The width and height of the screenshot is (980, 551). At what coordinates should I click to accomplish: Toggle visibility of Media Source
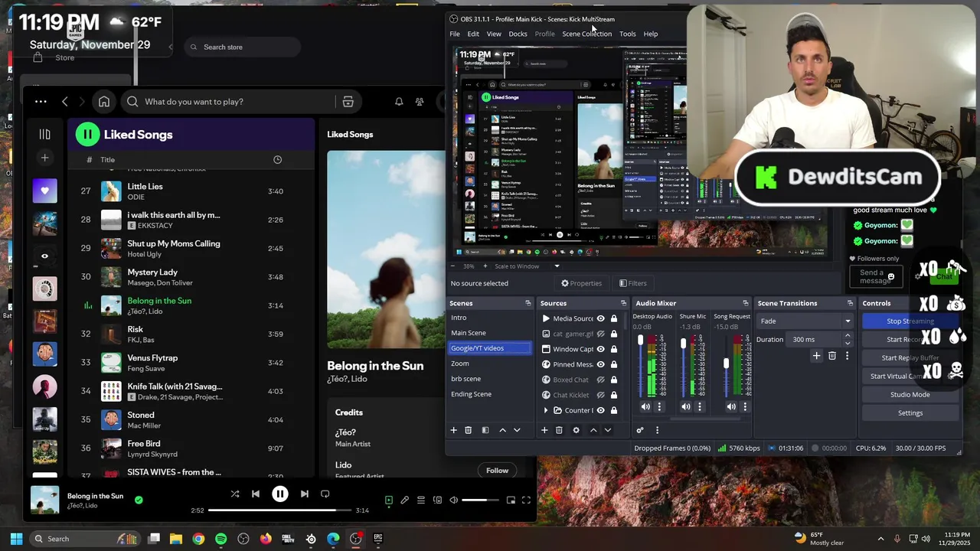(601, 318)
